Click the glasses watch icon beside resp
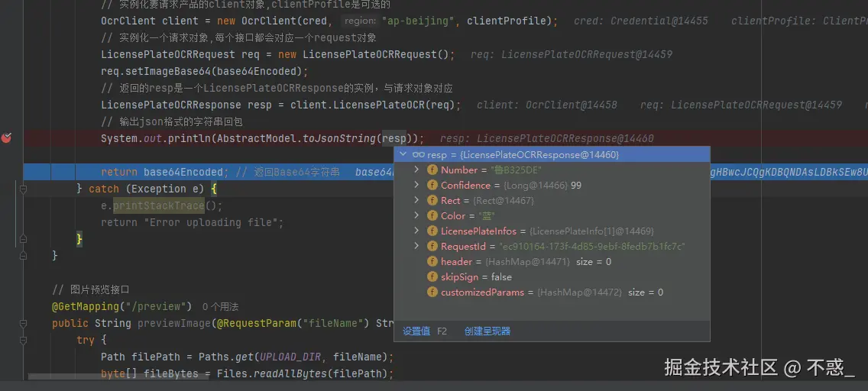868x391 pixels. (x=418, y=155)
